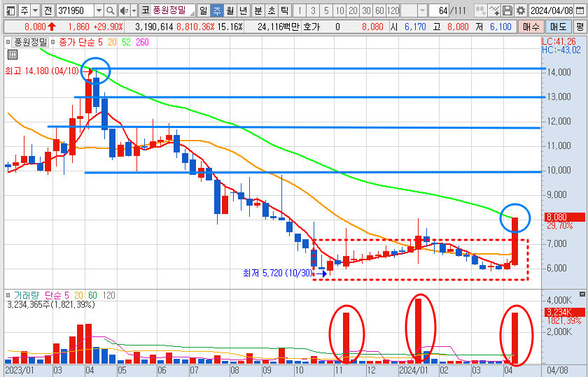588x377 pixels.
Task: Click the 260 moving average legend
Action: pos(142,42)
